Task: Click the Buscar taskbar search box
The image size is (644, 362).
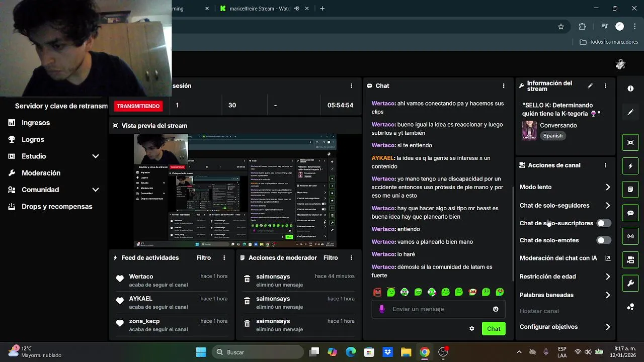Action: tap(258, 352)
